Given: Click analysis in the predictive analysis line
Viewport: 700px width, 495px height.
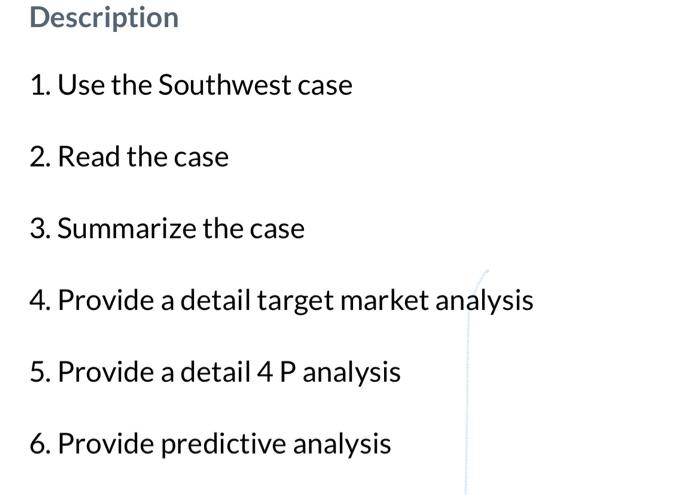Looking at the screenshot, I should coord(342,445).
